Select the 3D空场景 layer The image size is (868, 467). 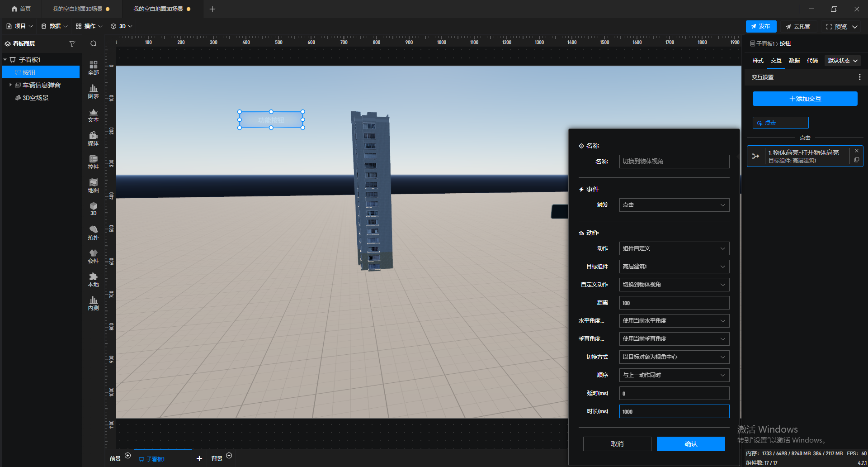coord(35,98)
